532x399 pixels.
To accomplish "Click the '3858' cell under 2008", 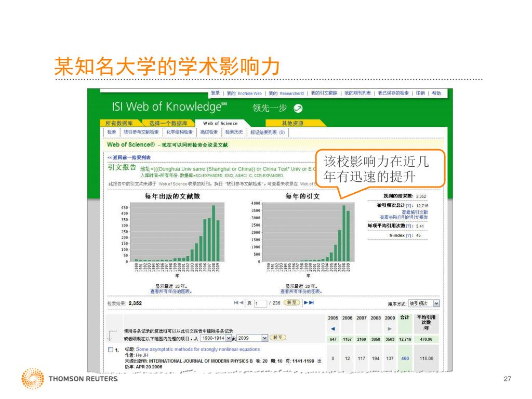I will [x=376, y=339].
